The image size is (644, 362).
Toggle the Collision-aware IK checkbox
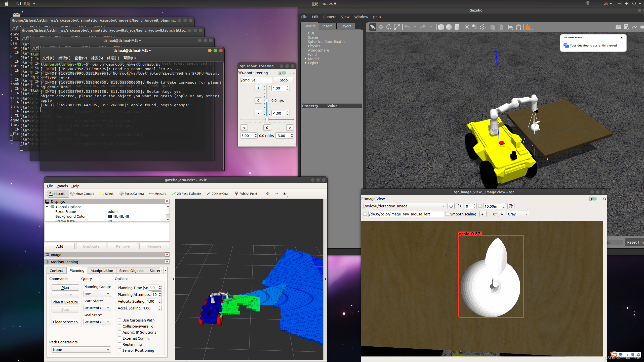120,326
